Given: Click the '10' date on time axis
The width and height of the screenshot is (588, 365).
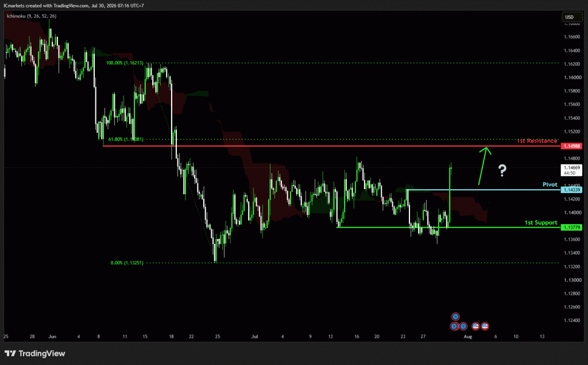Looking at the screenshot, I should pos(516,336).
